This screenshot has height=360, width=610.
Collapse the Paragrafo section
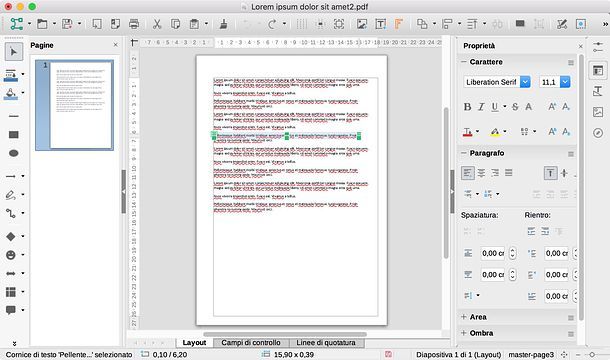point(464,153)
